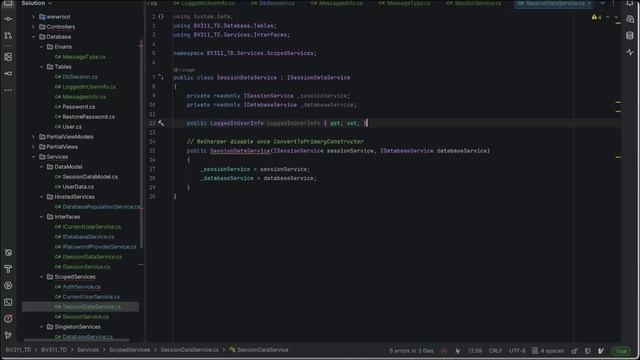Click the Solution panel horizontal scrollbar
The width and height of the screenshot is (640, 360).
(x=77, y=340)
